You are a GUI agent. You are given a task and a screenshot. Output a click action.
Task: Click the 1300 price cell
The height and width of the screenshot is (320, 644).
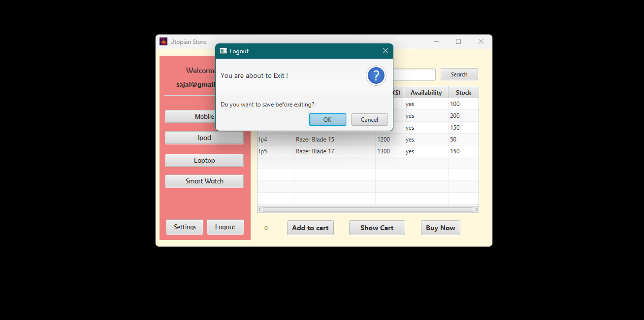point(390,151)
